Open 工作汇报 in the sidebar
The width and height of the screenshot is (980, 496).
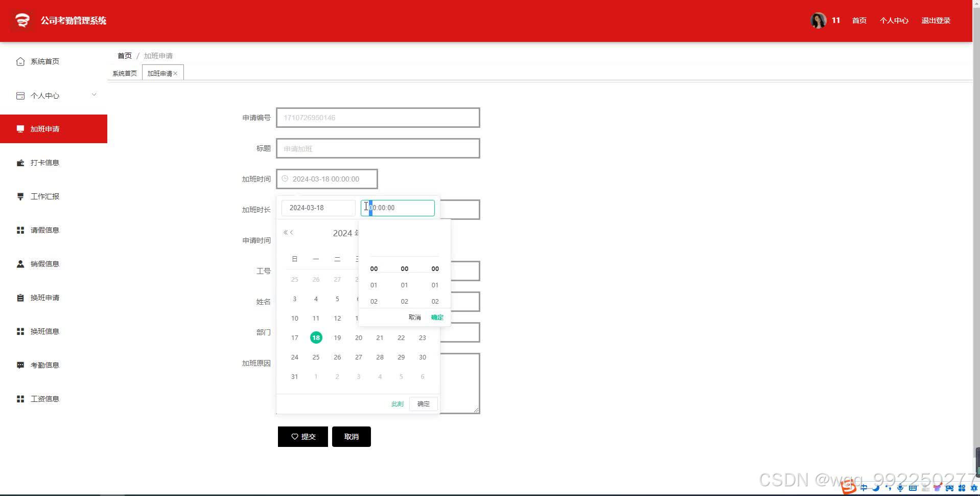pos(54,196)
